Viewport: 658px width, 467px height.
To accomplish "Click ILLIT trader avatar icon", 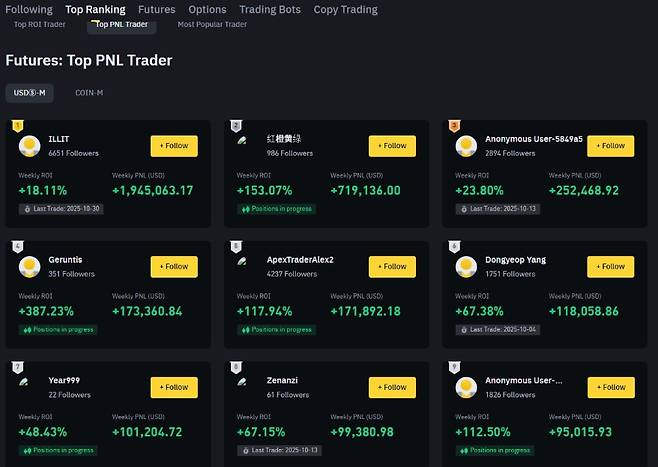I will click(x=30, y=146).
